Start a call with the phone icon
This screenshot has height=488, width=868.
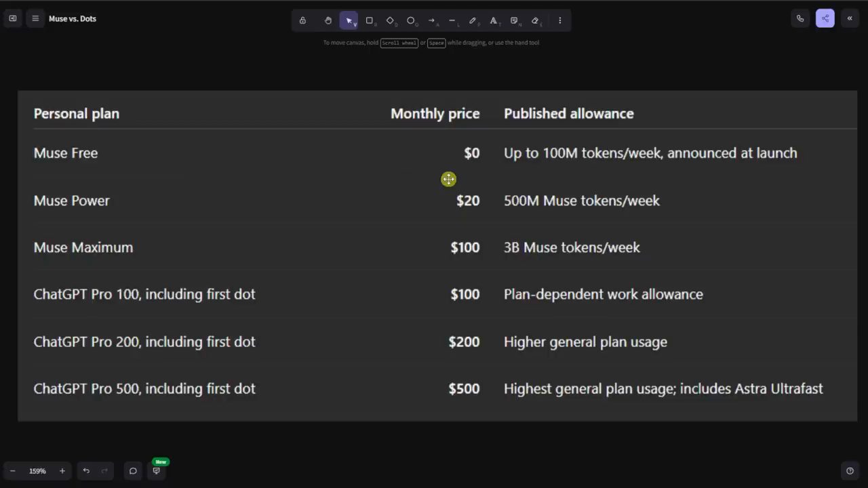[x=800, y=18]
